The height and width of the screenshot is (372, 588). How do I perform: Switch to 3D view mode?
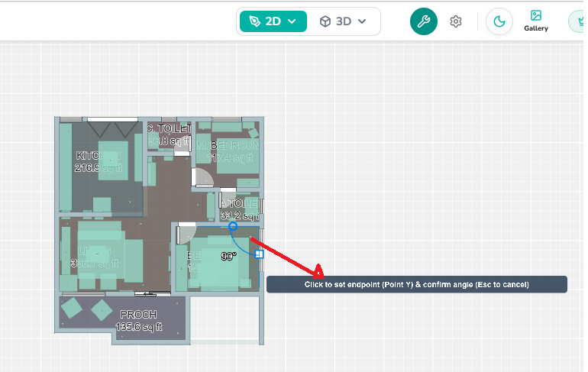pyautogui.click(x=343, y=21)
